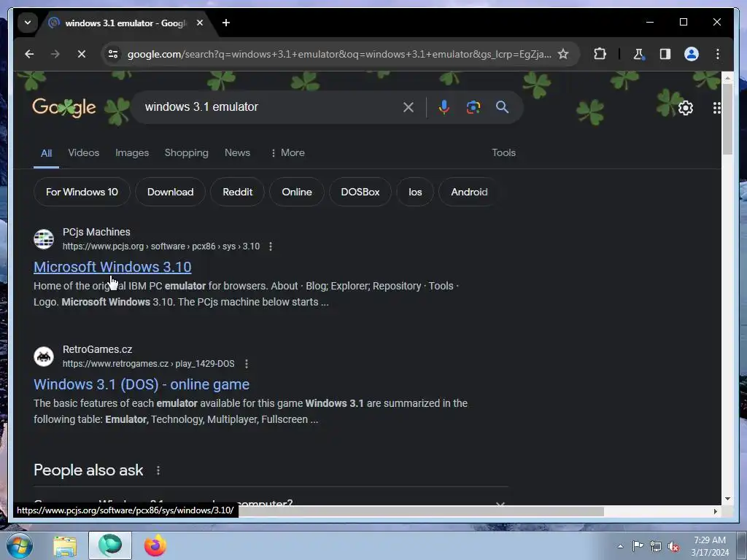Click the PCjs Machines site name
The image size is (747, 560).
coord(96,232)
